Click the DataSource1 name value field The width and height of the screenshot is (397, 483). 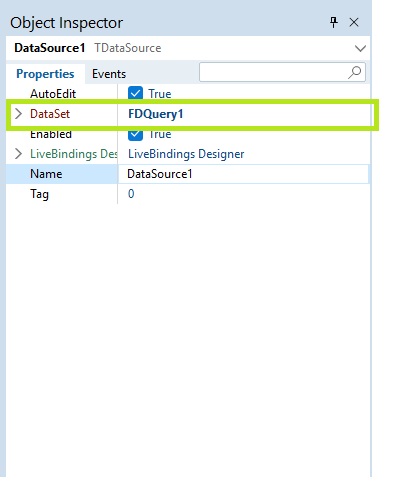[x=243, y=174]
